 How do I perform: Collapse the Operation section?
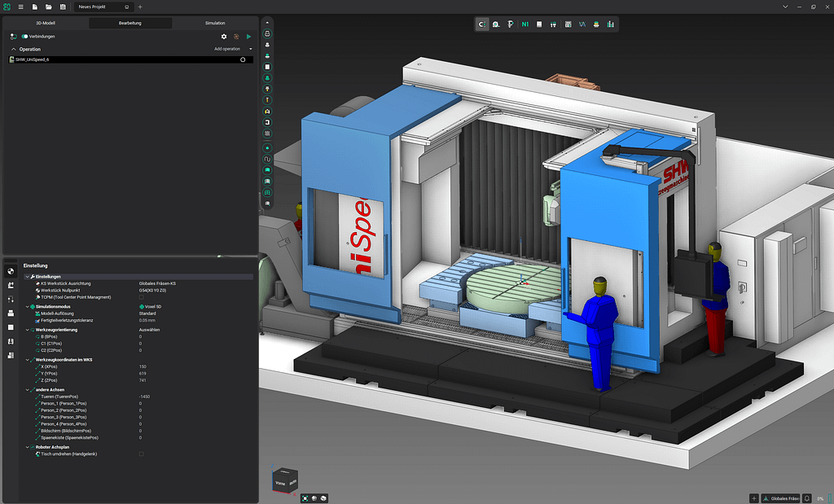click(x=13, y=49)
